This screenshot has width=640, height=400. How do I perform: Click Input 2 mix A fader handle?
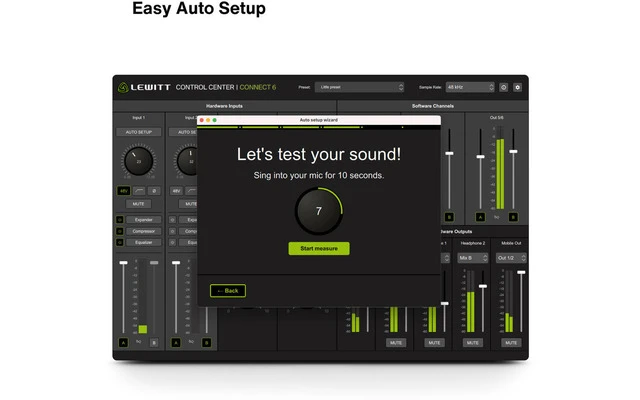176,262
